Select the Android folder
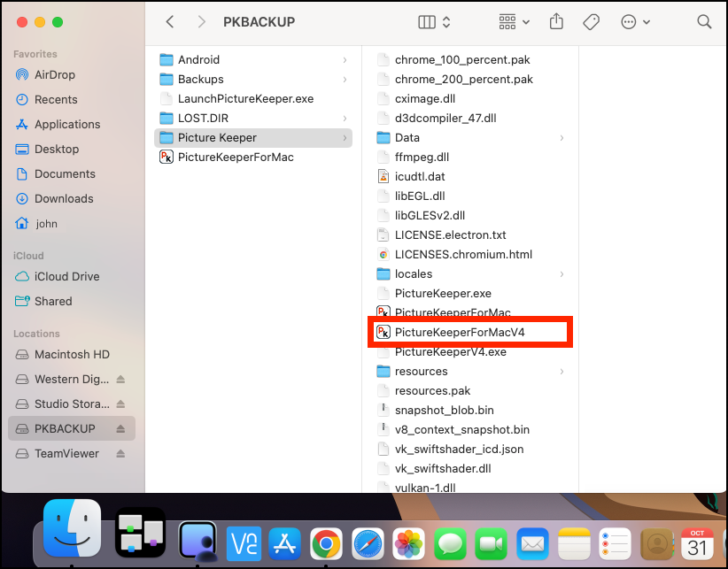This screenshot has height=569, width=728. 253,60
